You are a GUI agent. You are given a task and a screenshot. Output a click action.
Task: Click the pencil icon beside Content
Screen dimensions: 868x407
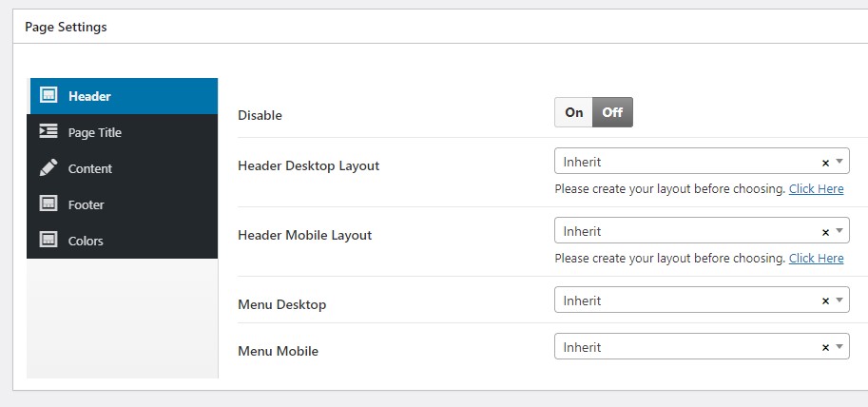48,168
